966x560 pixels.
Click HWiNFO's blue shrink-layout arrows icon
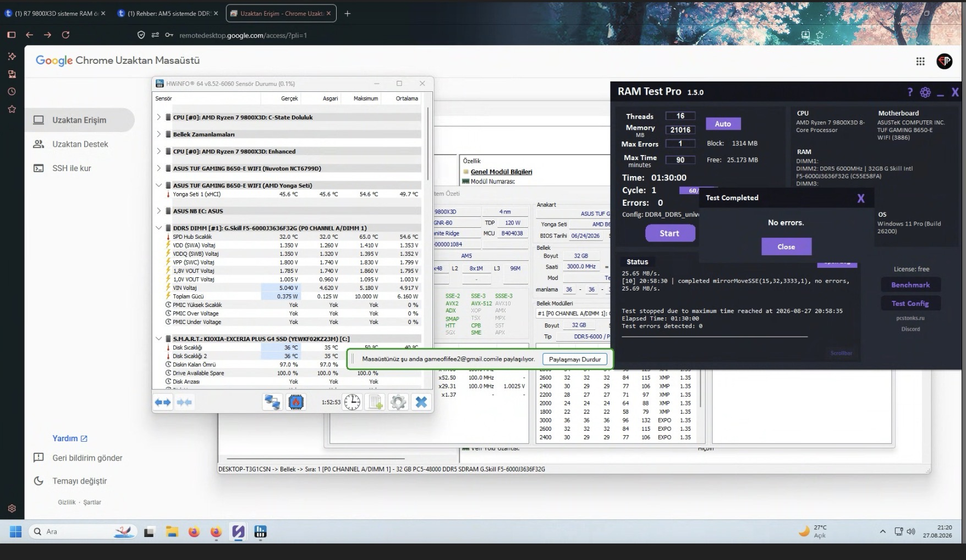tap(184, 402)
